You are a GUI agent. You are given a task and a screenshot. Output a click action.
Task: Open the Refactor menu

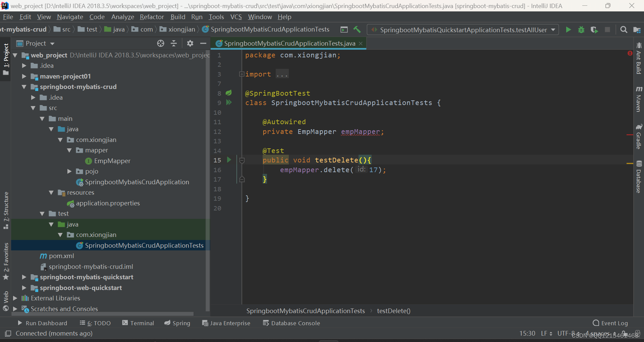tap(152, 17)
